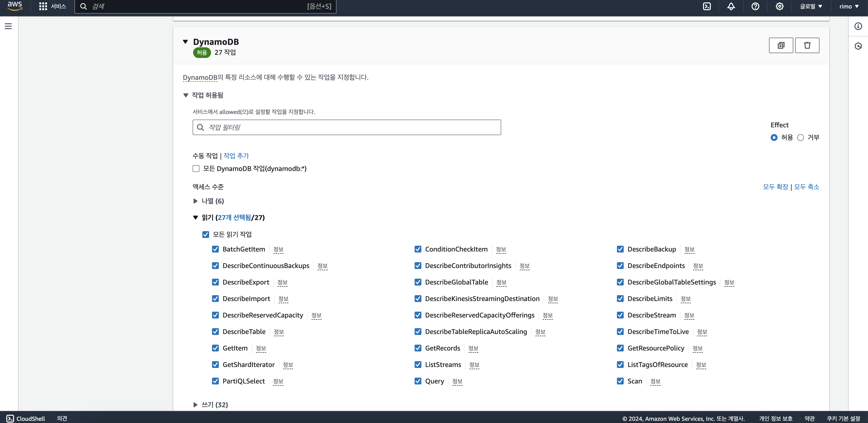Delete the DynamoDB statement with trash icon
This screenshot has width=868, height=423.
[807, 45]
